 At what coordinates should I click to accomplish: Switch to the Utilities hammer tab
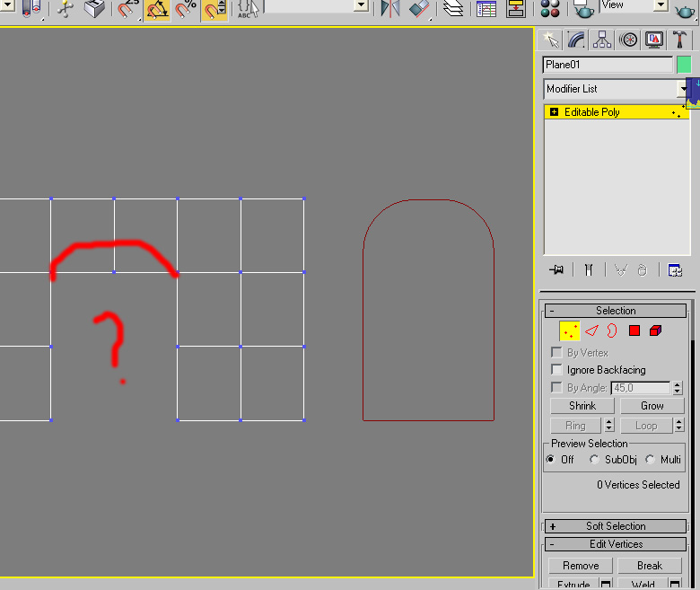(680, 40)
